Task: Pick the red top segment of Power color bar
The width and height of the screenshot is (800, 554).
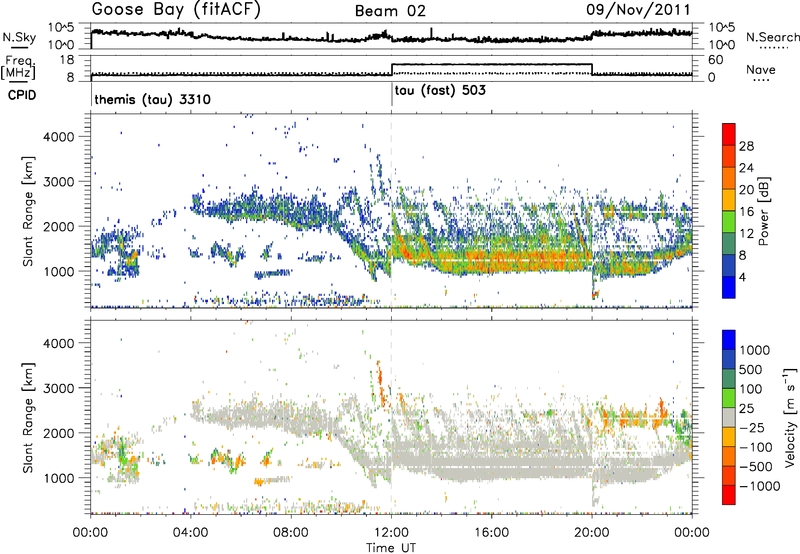Action: 729,134
